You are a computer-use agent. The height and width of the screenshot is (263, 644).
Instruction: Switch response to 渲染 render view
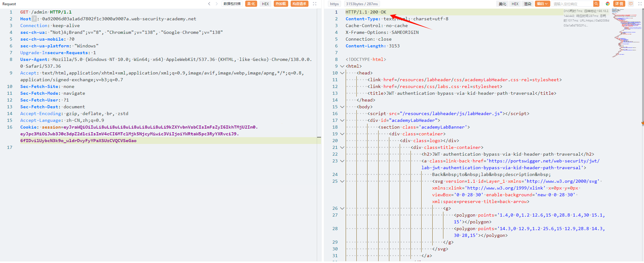coord(528,4)
